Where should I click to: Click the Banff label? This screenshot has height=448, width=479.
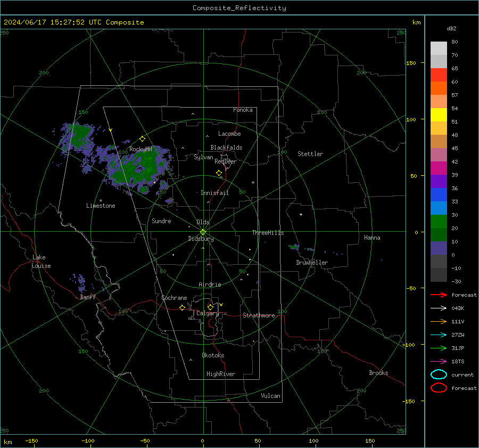(x=88, y=297)
